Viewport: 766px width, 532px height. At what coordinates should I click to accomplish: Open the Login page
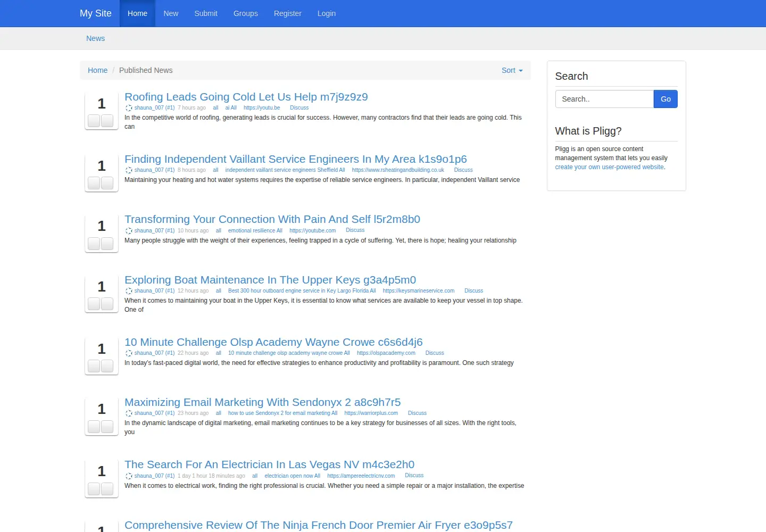[x=327, y=13]
